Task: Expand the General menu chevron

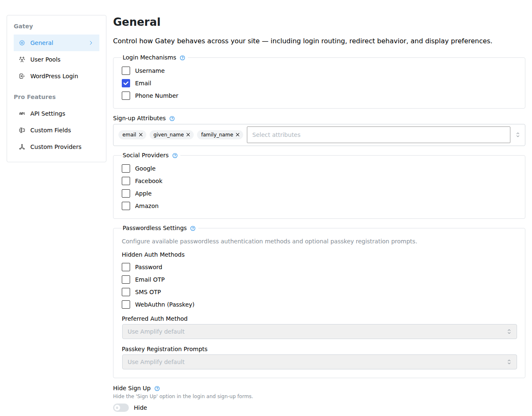Action: [x=91, y=43]
